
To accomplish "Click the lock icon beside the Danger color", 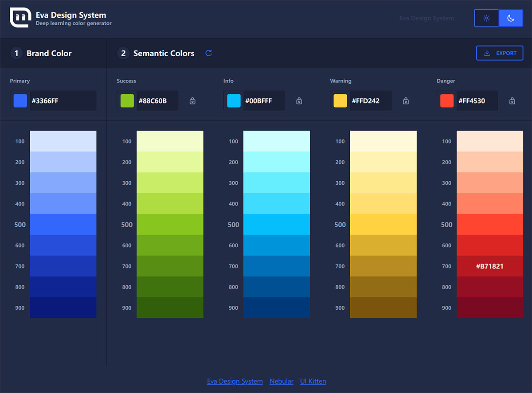I will [x=512, y=101].
